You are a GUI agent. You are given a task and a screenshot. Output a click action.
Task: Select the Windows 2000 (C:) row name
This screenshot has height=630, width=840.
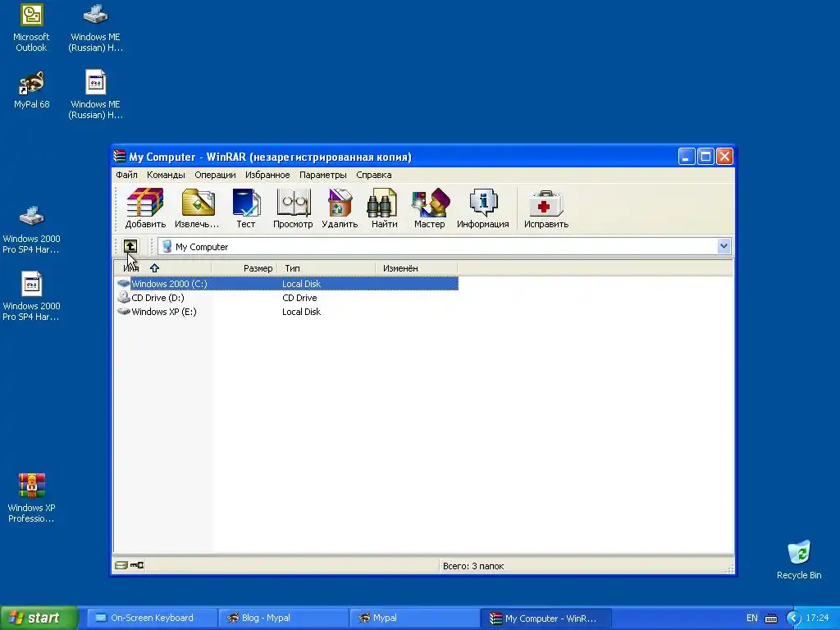point(169,283)
